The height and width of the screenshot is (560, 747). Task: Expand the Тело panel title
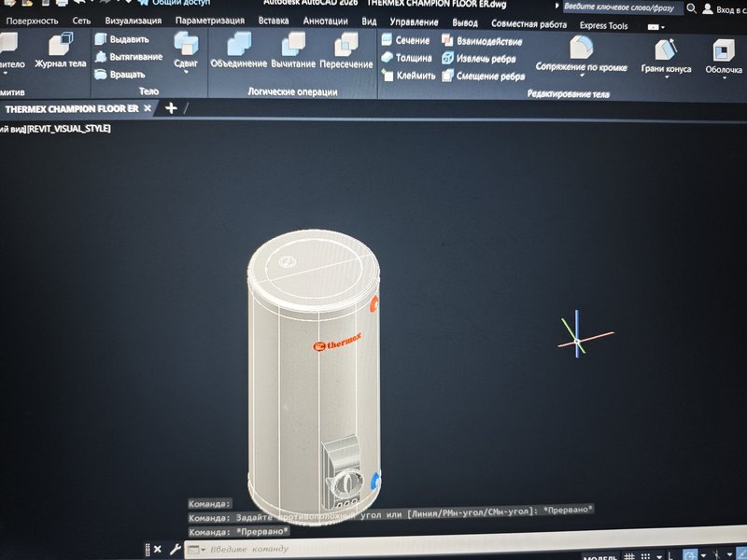149,91
